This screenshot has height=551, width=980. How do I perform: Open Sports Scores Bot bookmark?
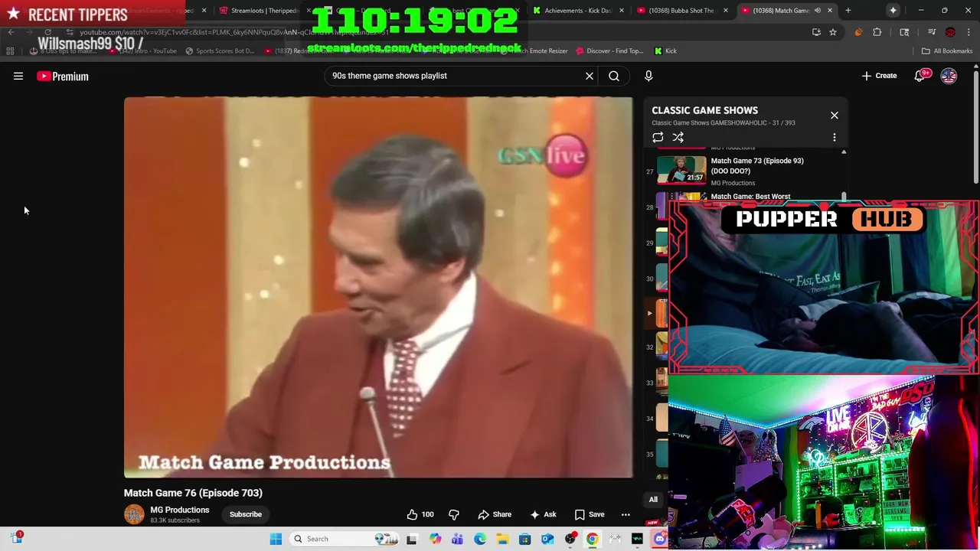click(220, 51)
